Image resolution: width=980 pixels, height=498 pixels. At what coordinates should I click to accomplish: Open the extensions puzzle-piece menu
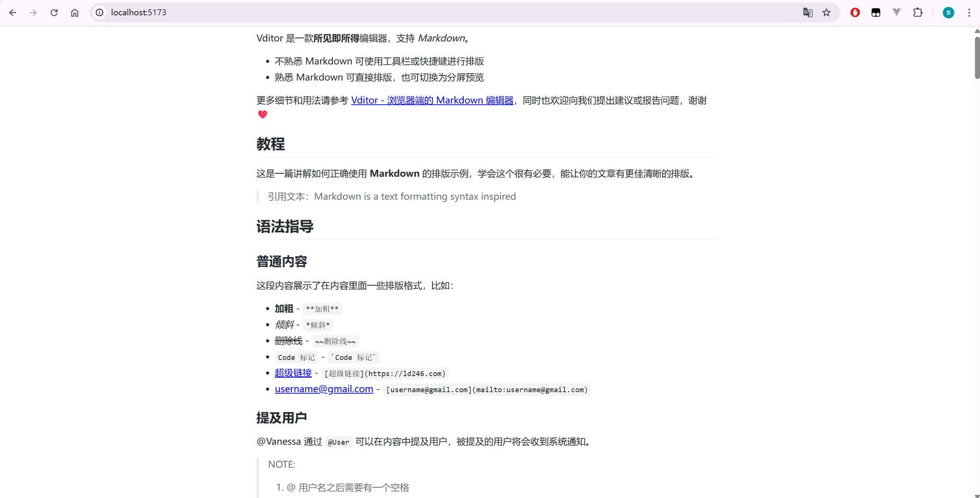(918, 12)
